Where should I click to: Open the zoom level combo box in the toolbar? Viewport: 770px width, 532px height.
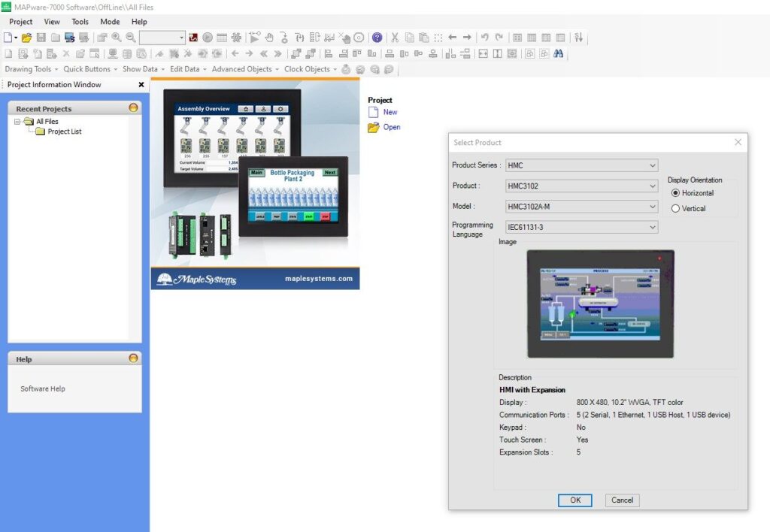(162, 38)
